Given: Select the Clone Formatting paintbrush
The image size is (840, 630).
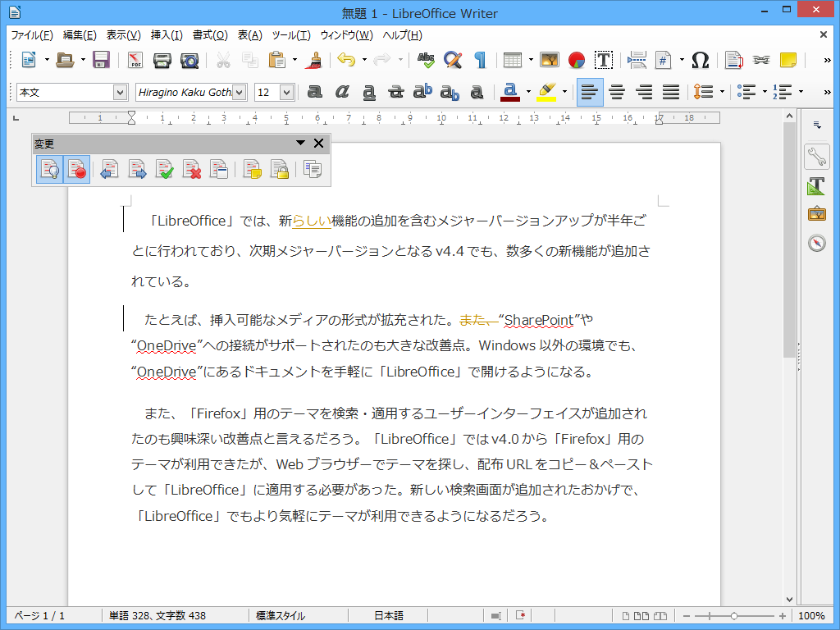Looking at the screenshot, I should (x=313, y=59).
